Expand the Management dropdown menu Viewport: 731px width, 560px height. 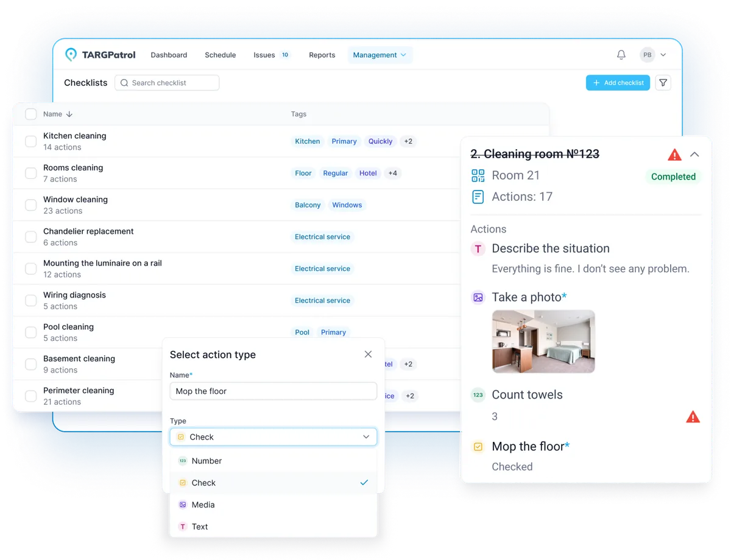pyautogui.click(x=380, y=55)
